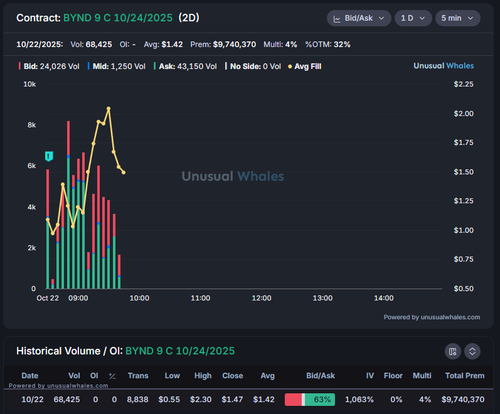Click the %OTM: 32% summary stat
The image size is (500, 414).
[x=328, y=44]
